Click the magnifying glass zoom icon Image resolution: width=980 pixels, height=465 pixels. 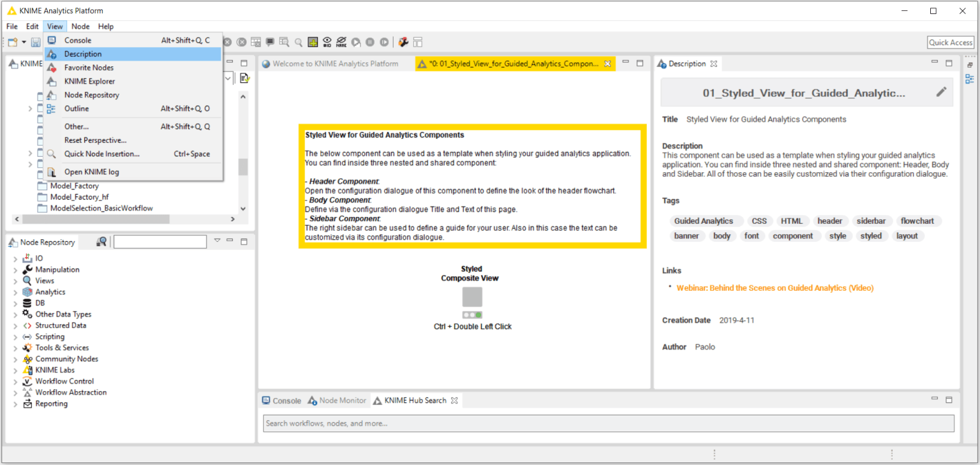pos(298,42)
